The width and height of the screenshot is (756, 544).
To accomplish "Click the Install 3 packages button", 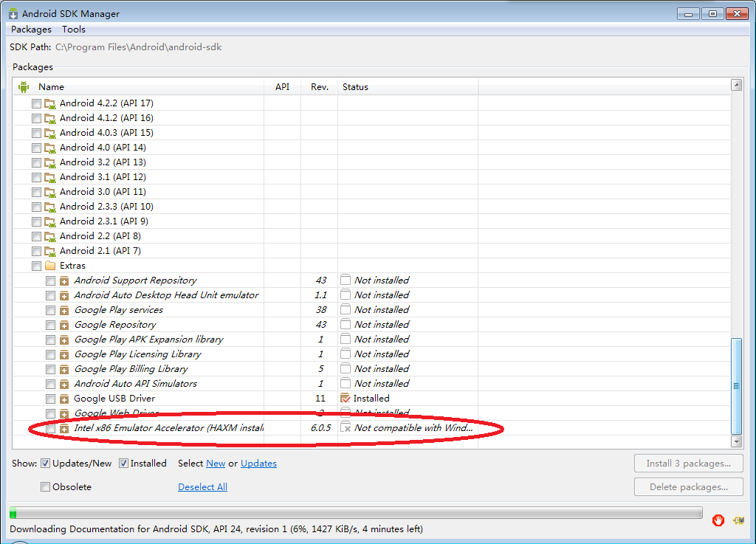I will (x=689, y=464).
